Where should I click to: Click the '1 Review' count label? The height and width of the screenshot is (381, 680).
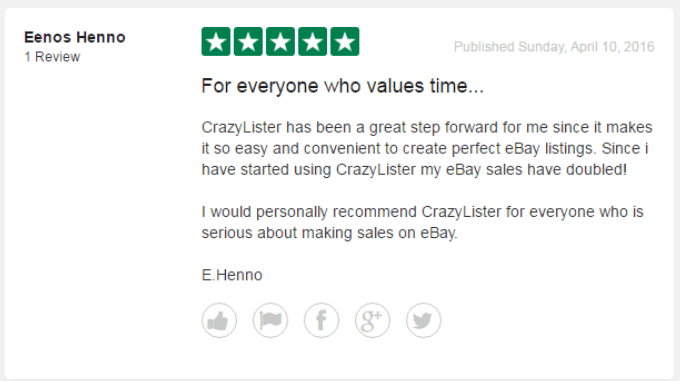pyautogui.click(x=52, y=57)
